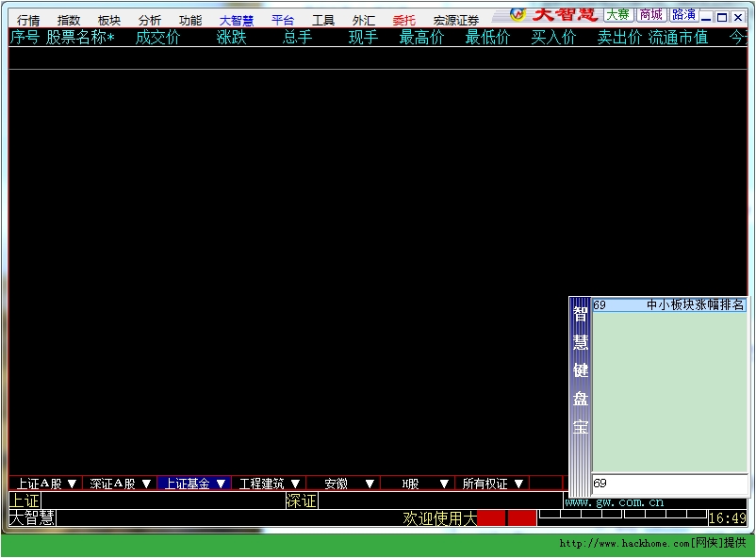This screenshot has width=756, height=558.
Task: Click the 大智慧 logo icon in title bar
Action: click(x=518, y=13)
